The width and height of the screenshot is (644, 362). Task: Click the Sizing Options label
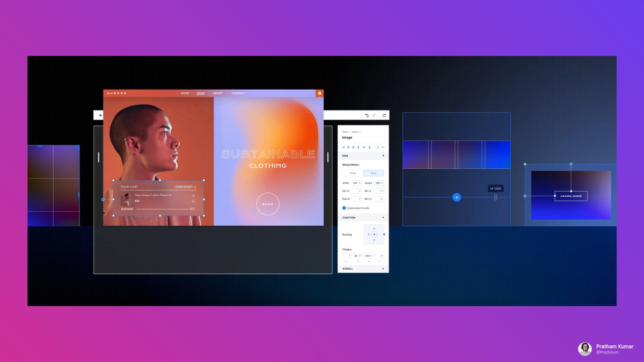point(350,165)
